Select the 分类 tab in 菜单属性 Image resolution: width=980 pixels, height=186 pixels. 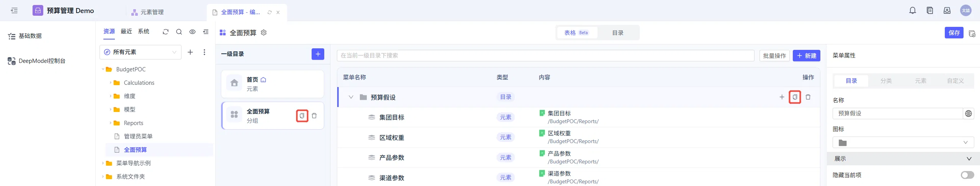click(x=886, y=81)
